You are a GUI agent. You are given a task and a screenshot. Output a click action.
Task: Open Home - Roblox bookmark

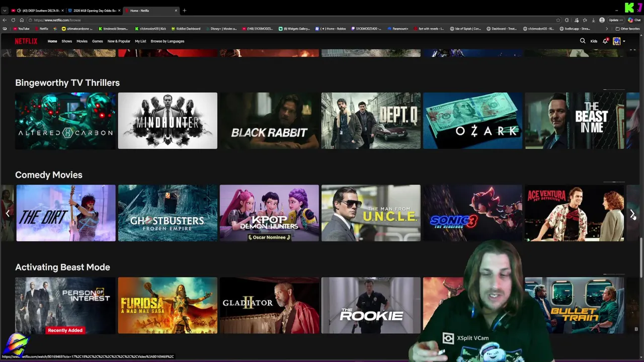tap(331, 29)
